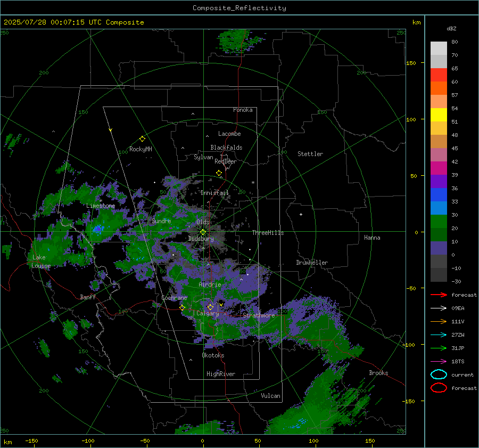479x448 pixels.
Task: Click the Cochrane map label
Action: 174,298
